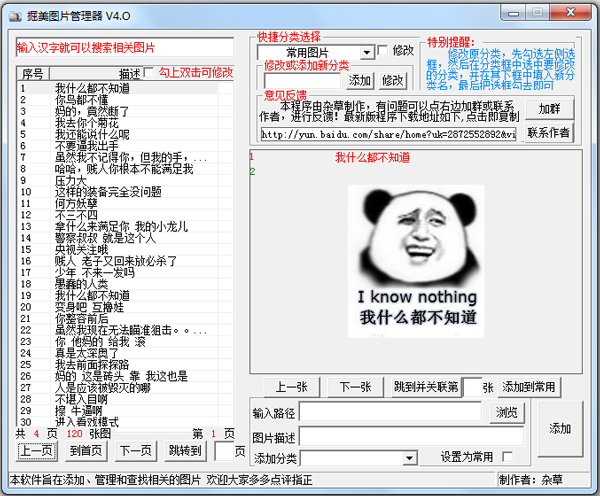Jump to first page with 到首页

(86, 451)
